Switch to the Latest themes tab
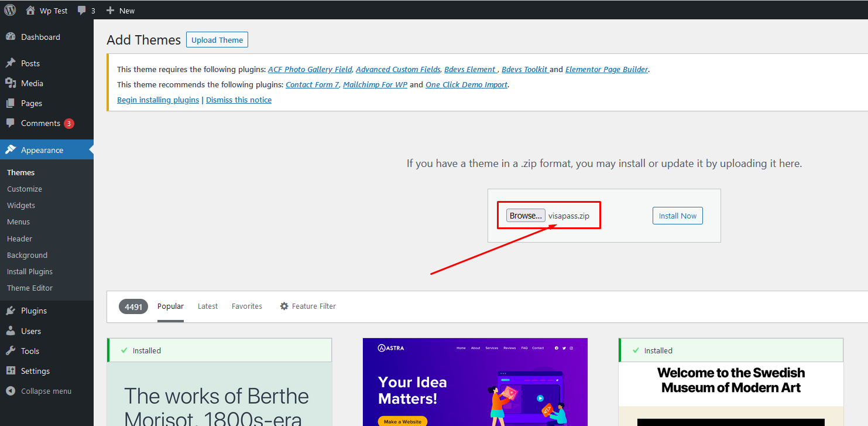 tap(208, 306)
